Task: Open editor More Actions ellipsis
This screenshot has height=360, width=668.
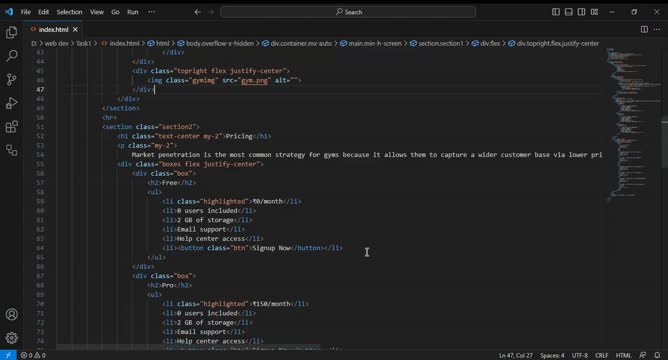Action: pyautogui.click(x=657, y=29)
